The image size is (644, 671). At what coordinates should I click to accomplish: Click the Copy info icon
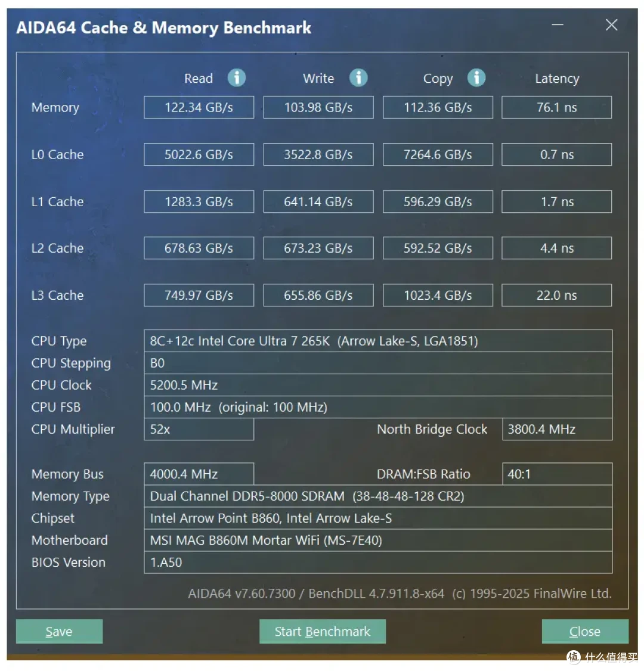click(476, 78)
